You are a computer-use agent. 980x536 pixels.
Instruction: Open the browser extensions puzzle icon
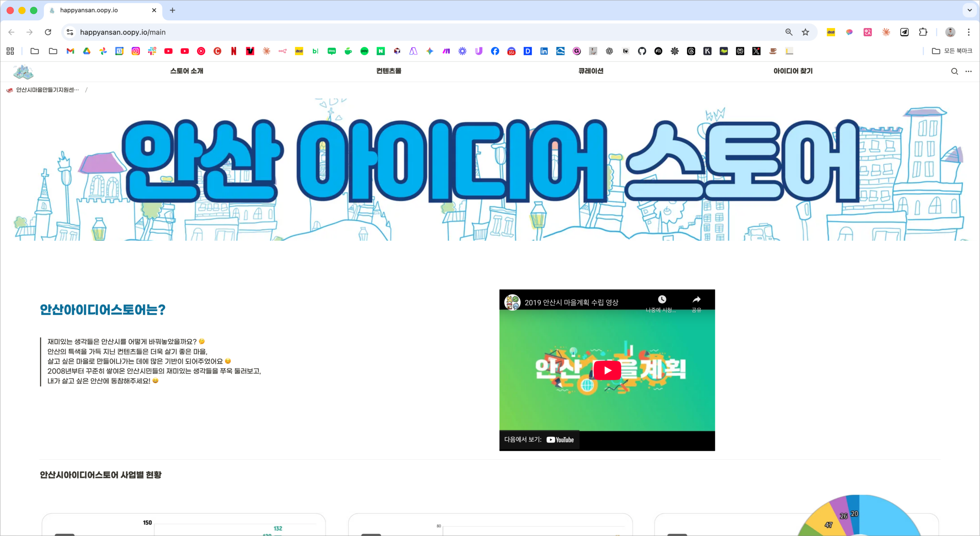[x=923, y=32]
